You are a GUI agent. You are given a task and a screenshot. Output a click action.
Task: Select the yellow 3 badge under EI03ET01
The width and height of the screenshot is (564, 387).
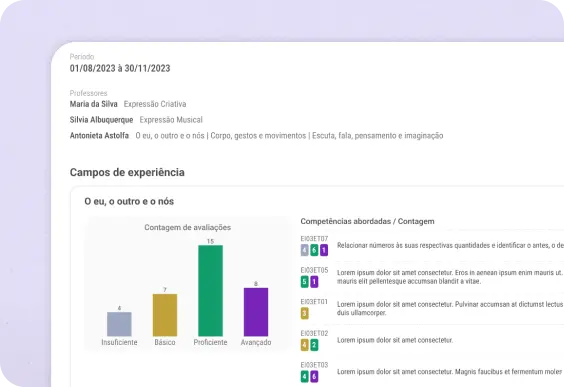pos(305,313)
